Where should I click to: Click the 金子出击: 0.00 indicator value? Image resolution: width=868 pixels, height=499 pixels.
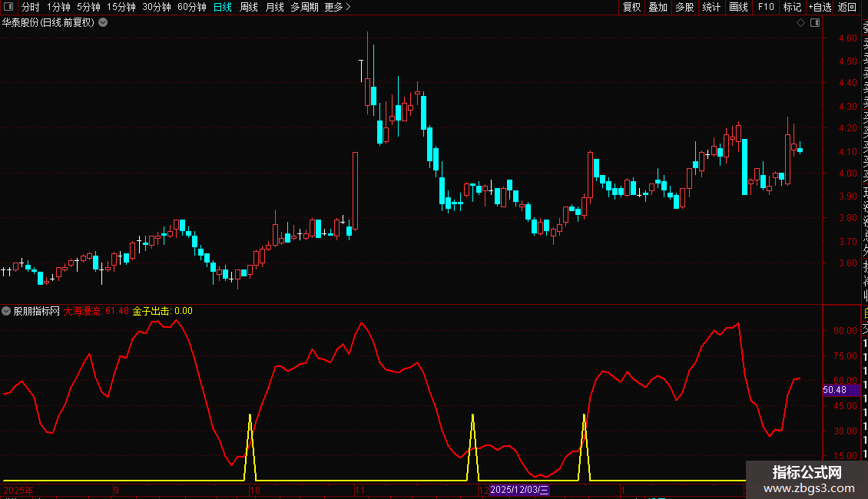click(163, 311)
